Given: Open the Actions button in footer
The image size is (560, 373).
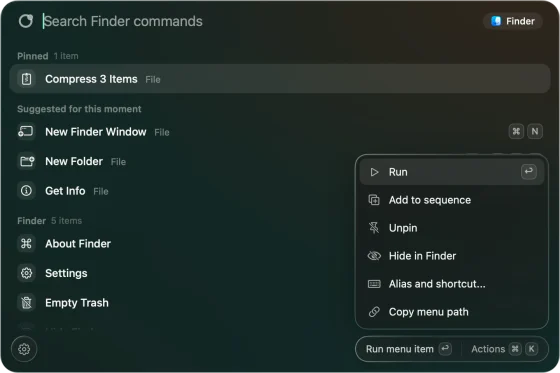Looking at the screenshot, I should tap(504, 349).
